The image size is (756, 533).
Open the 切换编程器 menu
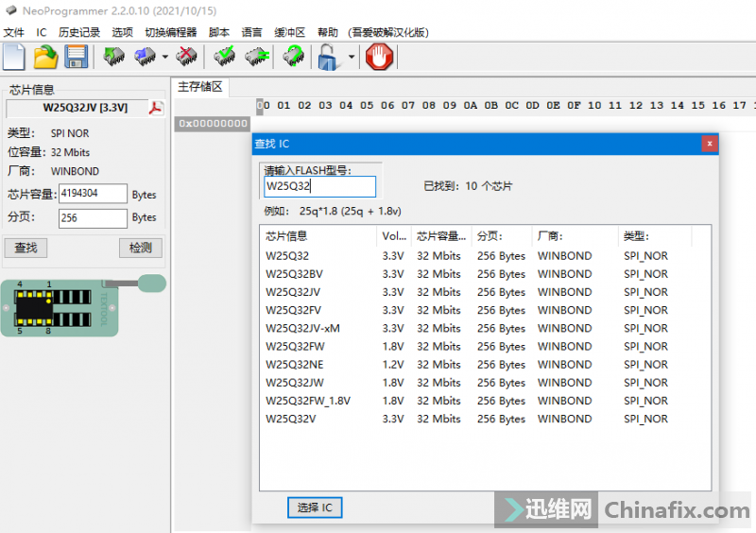pos(171,32)
